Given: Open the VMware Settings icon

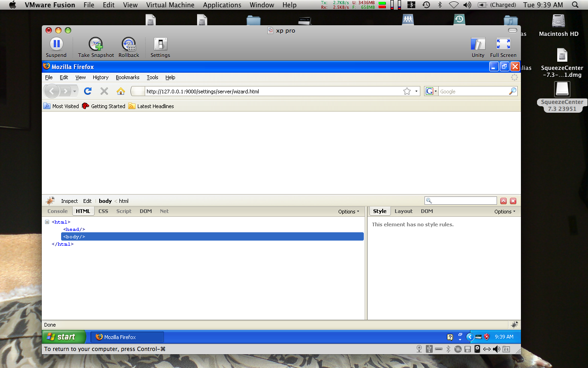Looking at the screenshot, I should click(x=160, y=44).
